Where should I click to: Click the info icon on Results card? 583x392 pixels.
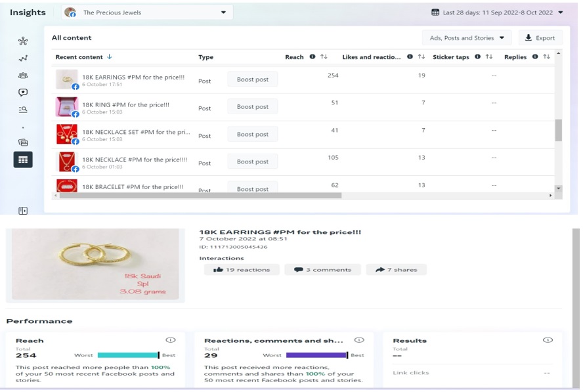click(x=548, y=340)
